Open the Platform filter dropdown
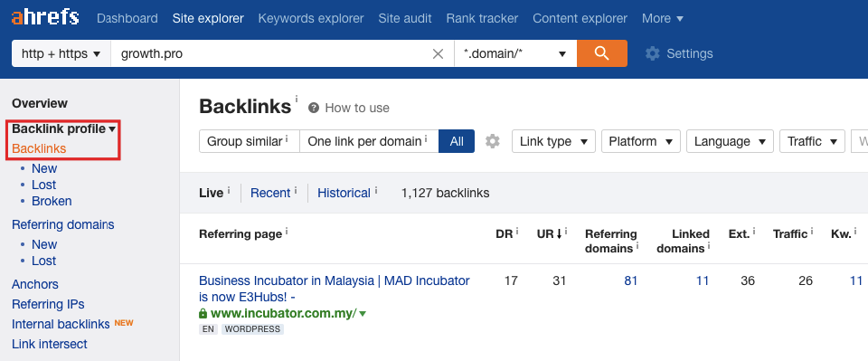This screenshot has width=868, height=361. click(x=641, y=141)
